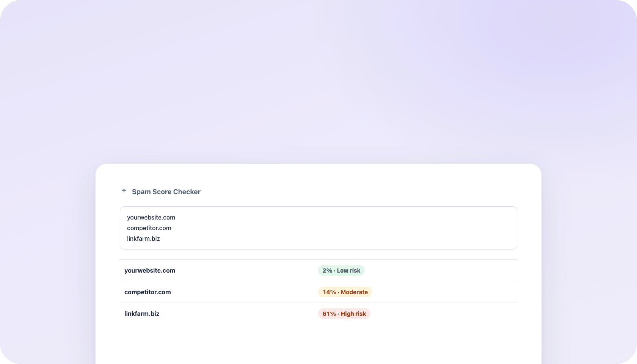Click the Spam Score Checker heading
This screenshot has height=364, width=637.
click(166, 192)
